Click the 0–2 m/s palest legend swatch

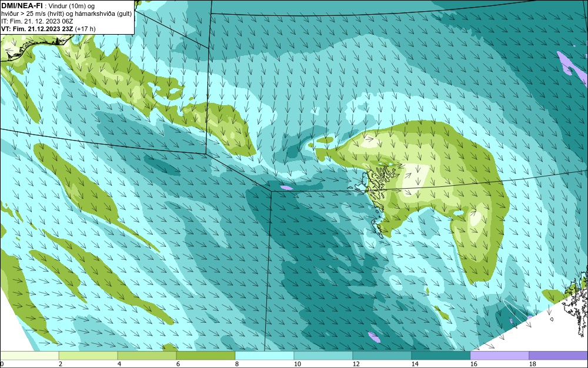[x=29, y=356]
